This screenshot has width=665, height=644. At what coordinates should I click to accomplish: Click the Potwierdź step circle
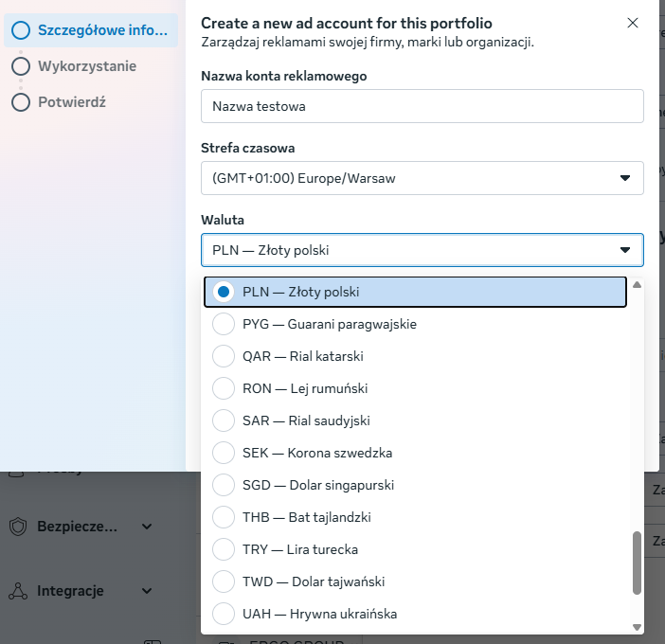(x=21, y=101)
